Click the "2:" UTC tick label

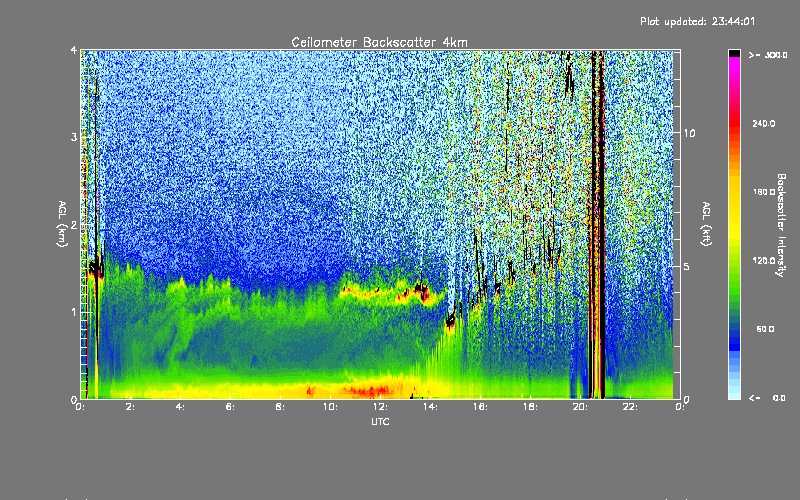131,407
